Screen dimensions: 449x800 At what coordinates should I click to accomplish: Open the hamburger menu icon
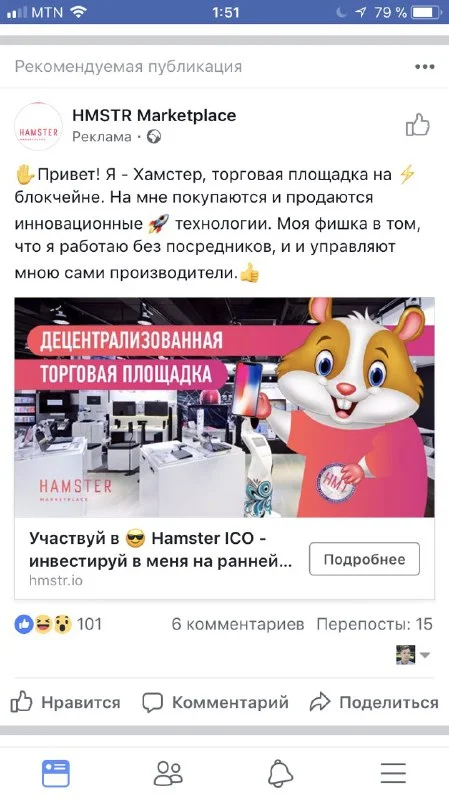pos(393,773)
